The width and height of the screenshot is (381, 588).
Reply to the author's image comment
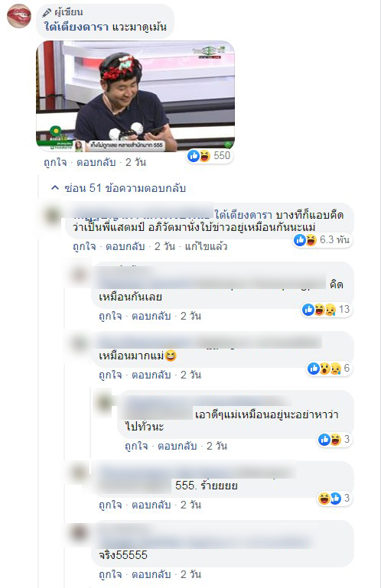coord(96,162)
